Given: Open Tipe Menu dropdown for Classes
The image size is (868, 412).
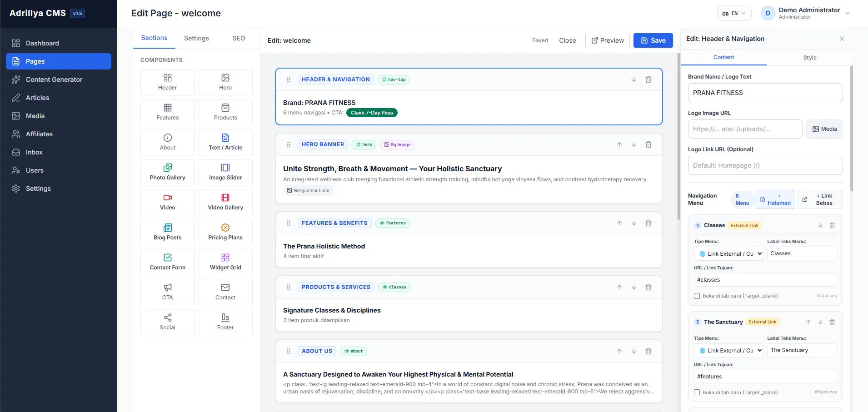Looking at the screenshot, I should pyautogui.click(x=729, y=253).
